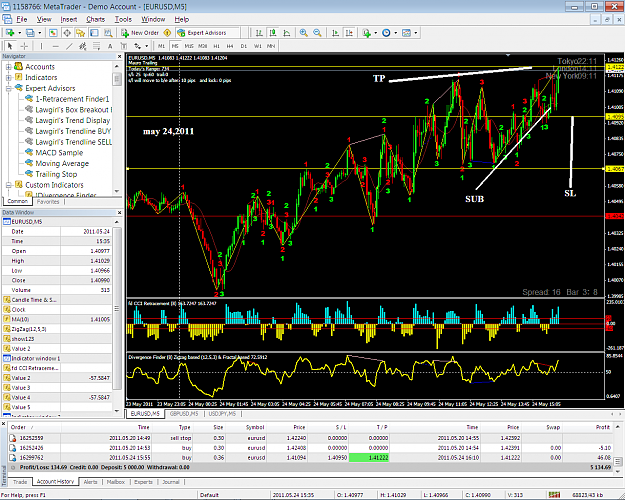Select the H1 timeframe button

point(216,46)
